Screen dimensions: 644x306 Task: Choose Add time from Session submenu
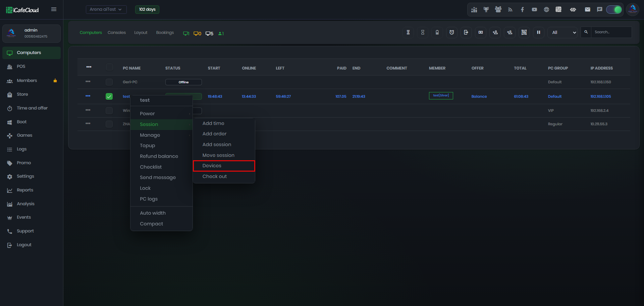click(224, 123)
